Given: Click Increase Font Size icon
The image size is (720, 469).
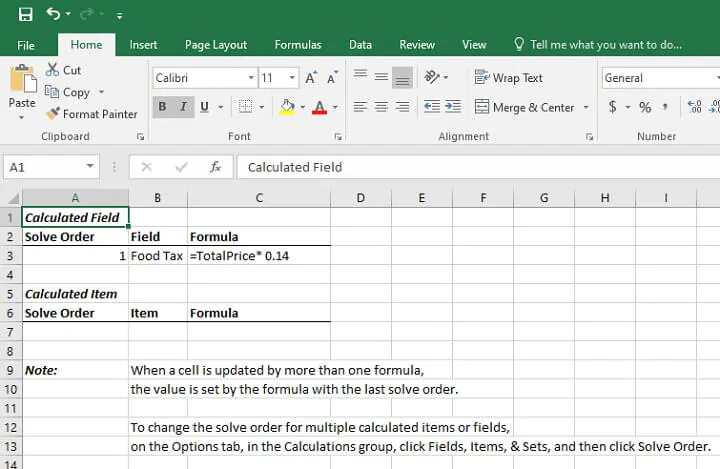Looking at the screenshot, I should coord(311,78).
